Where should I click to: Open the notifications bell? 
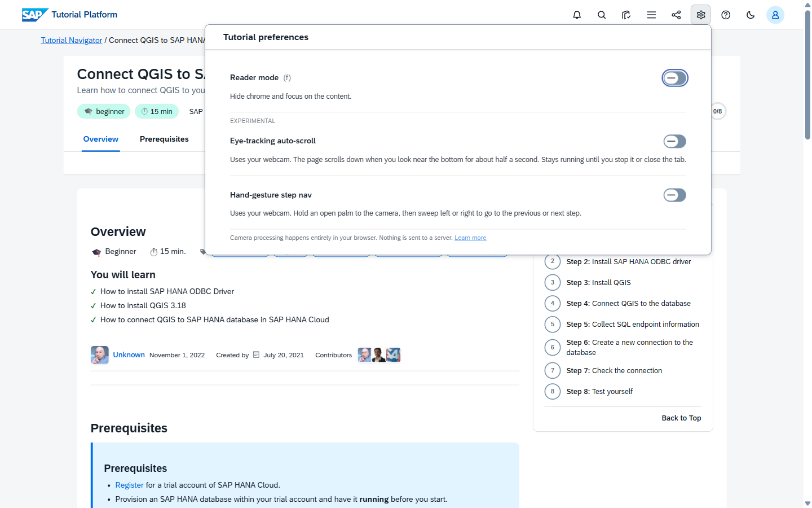[x=577, y=15]
